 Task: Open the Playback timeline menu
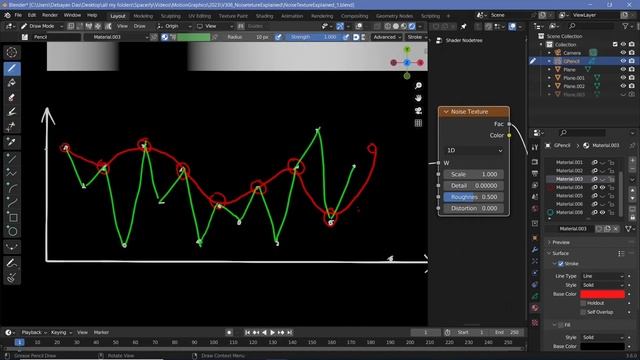click(x=34, y=333)
